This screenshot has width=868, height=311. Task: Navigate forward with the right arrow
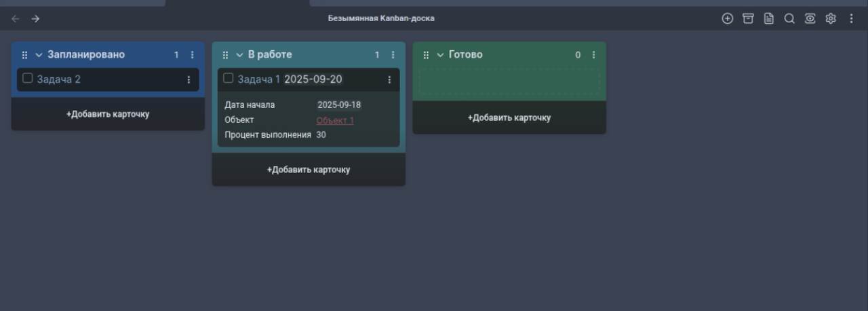click(35, 19)
